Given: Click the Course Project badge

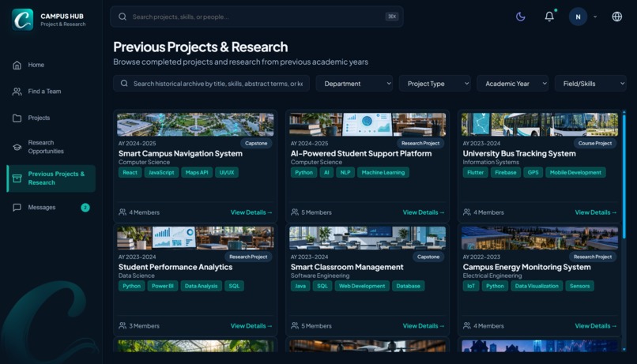Looking at the screenshot, I should click(x=595, y=143).
